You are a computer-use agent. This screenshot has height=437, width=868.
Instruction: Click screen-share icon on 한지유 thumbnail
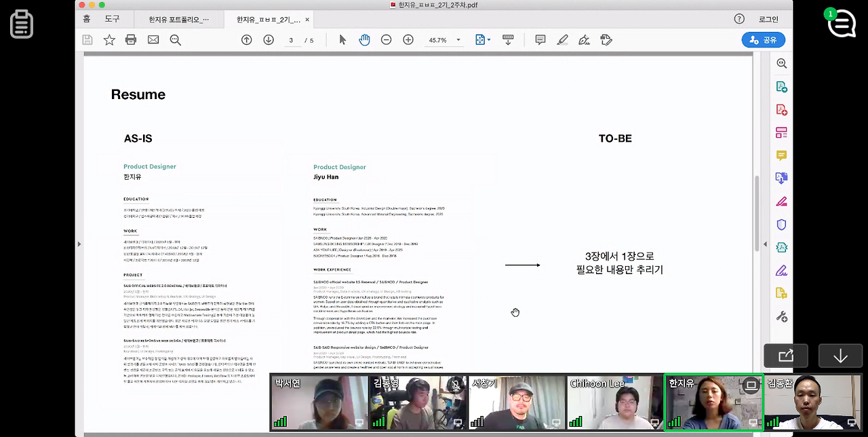click(x=751, y=385)
